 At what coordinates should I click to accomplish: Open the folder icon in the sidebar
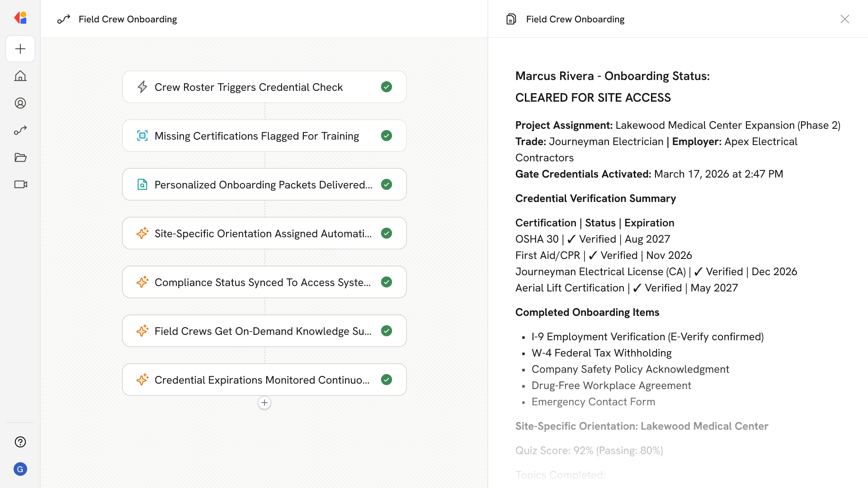coord(20,157)
